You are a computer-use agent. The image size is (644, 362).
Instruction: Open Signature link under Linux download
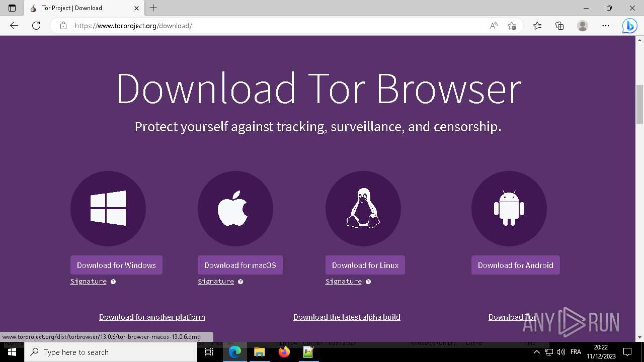point(344,282)
